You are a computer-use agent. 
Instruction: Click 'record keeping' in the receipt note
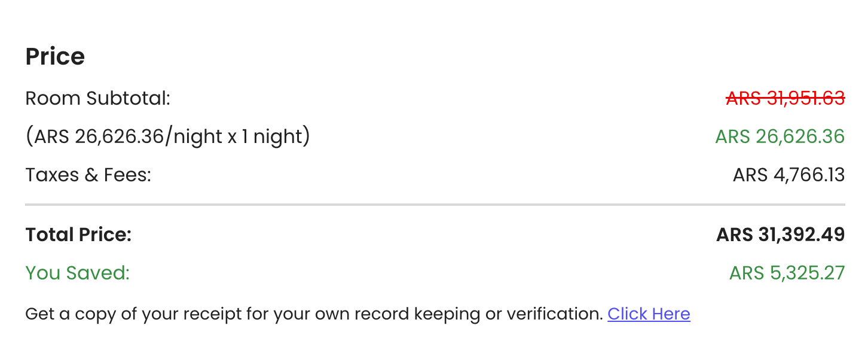(411, 314)
